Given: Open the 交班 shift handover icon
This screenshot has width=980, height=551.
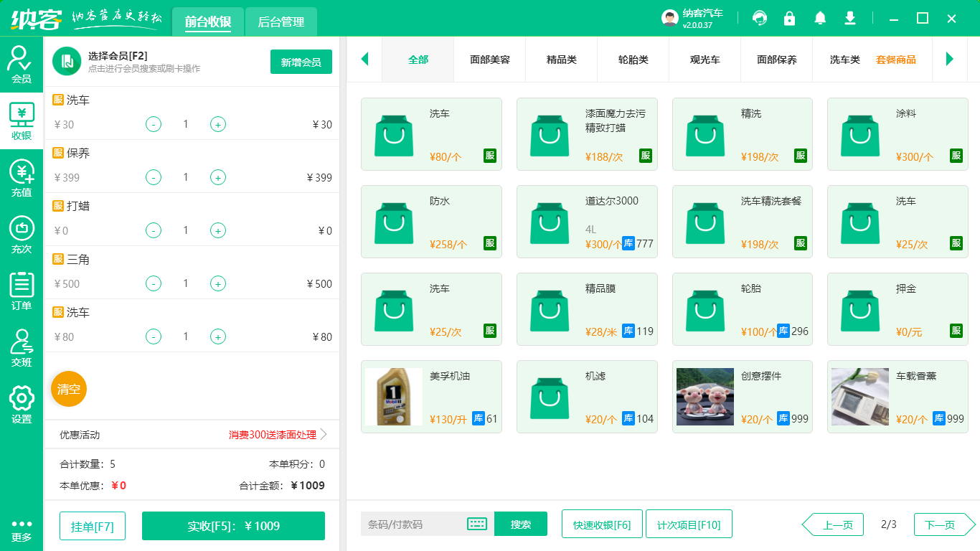Looking at the screenshot, I should pos(22,348).
